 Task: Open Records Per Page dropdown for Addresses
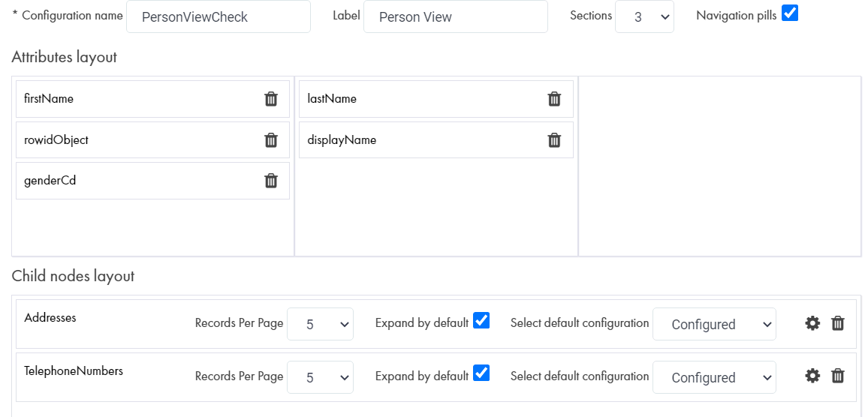click(x=320, y=324)
